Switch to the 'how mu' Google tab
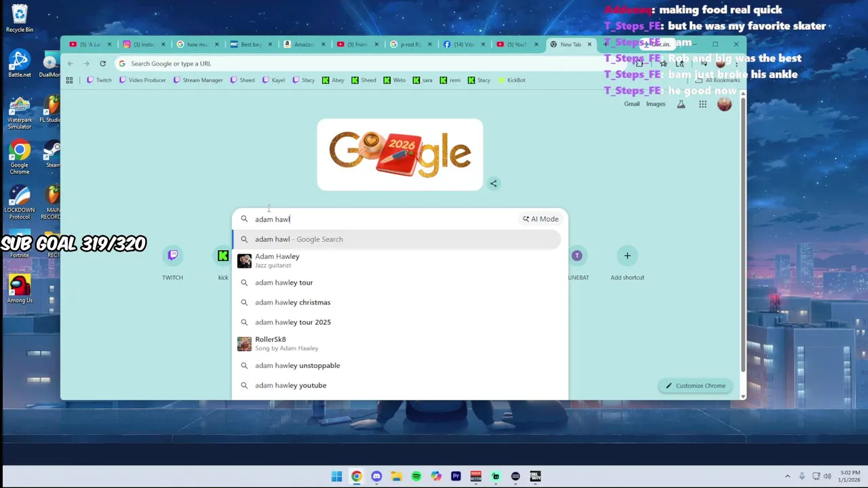Viewport: 868px width, 488px height. [197, 45]
